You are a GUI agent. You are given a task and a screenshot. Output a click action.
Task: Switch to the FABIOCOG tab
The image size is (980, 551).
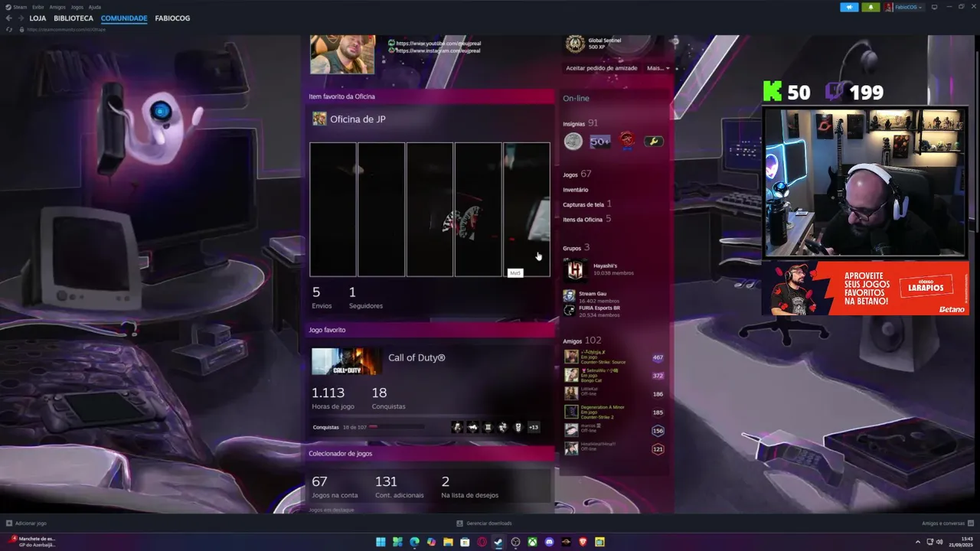172,18
